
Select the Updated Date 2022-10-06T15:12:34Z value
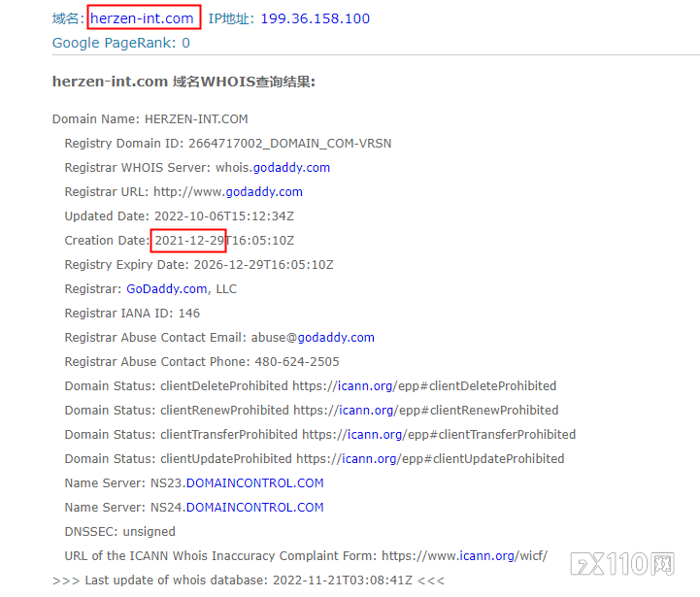tap(224, 216)
